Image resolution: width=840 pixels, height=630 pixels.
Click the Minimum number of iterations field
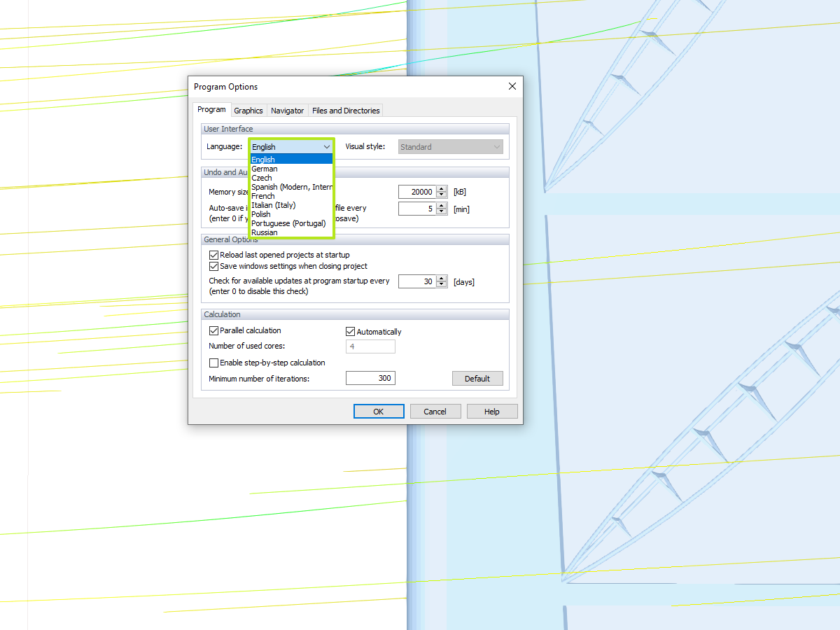(x=370, y=377)
